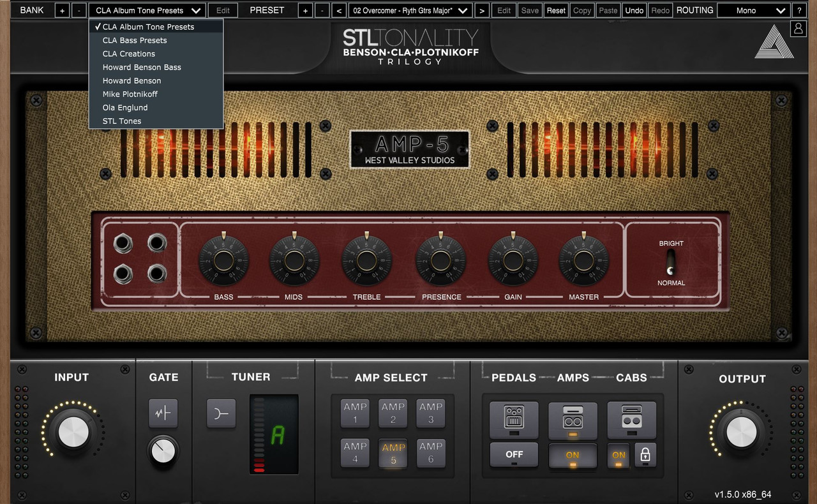
Task: Select AMP 1
Action: (x=356, y=413)
